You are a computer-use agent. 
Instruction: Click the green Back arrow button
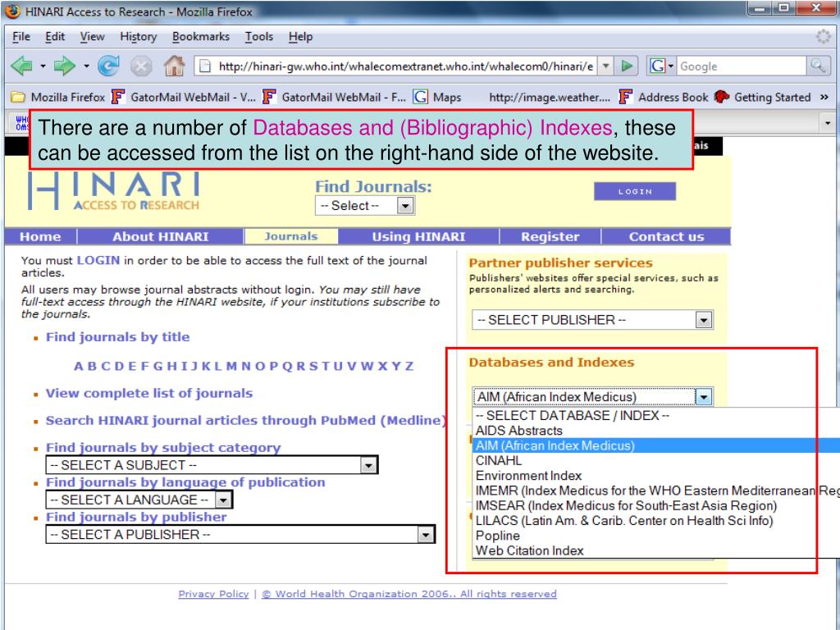22,66
